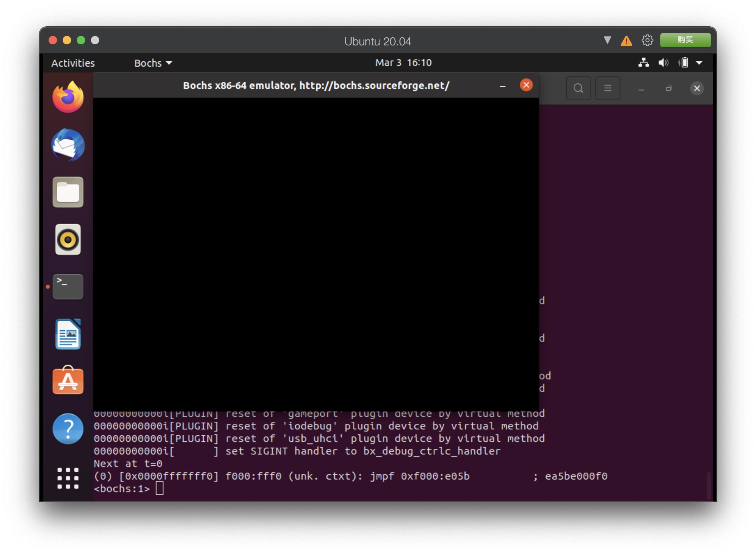Click the volume speaker icon
Viewport: 756px width, 554px height.
click(663, 63)
